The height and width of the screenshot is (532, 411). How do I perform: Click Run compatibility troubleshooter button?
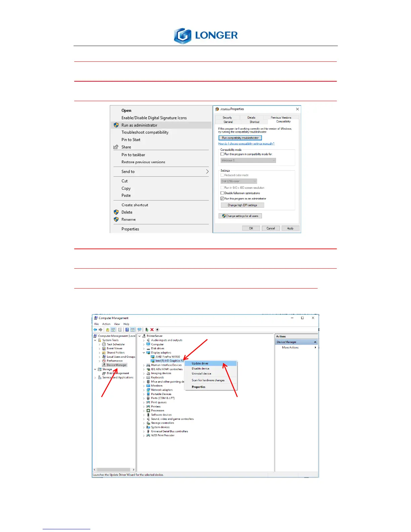[x=240, y=138]
